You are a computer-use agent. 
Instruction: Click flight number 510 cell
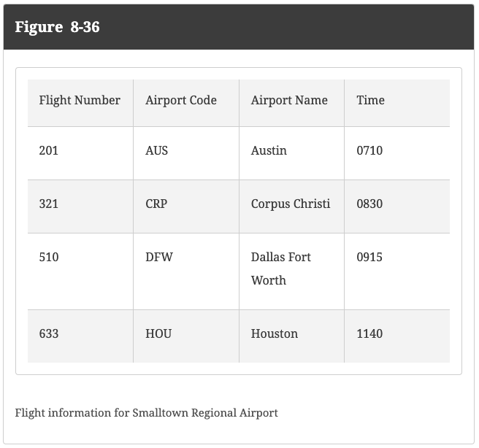click(49, 258)
